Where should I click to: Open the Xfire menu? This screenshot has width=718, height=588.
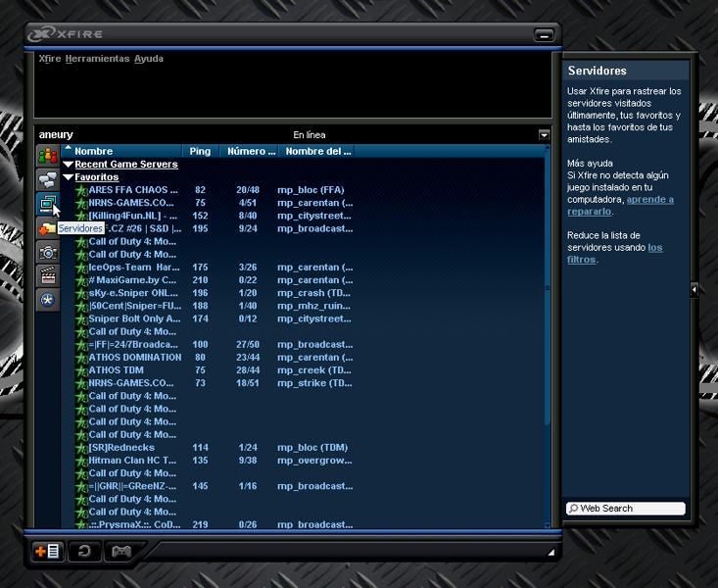[x=49, y=59]
